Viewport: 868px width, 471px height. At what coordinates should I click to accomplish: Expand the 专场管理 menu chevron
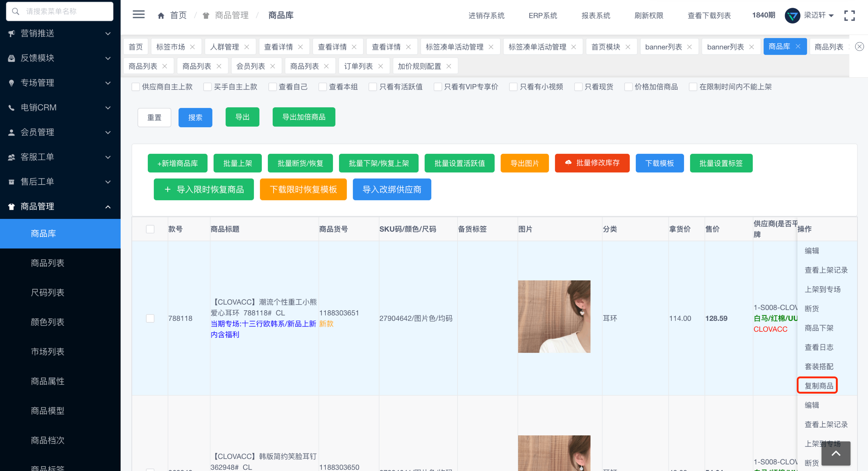108,83
